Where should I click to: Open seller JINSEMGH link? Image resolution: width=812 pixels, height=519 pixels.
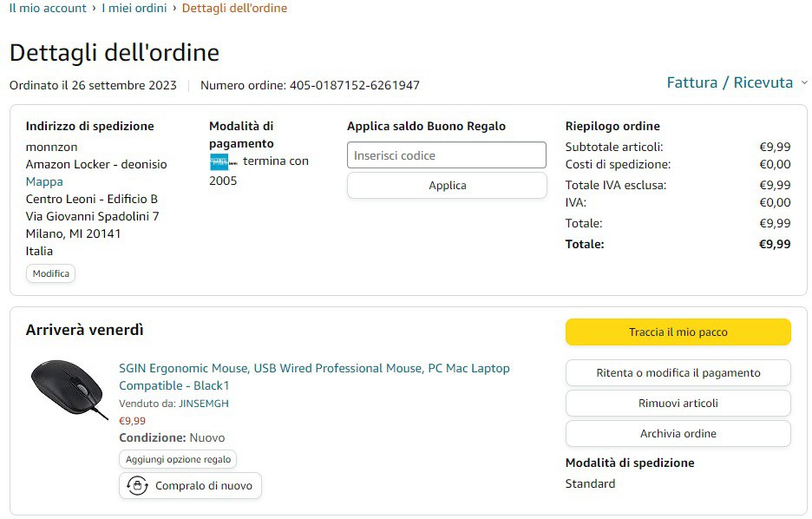[204, 404]
